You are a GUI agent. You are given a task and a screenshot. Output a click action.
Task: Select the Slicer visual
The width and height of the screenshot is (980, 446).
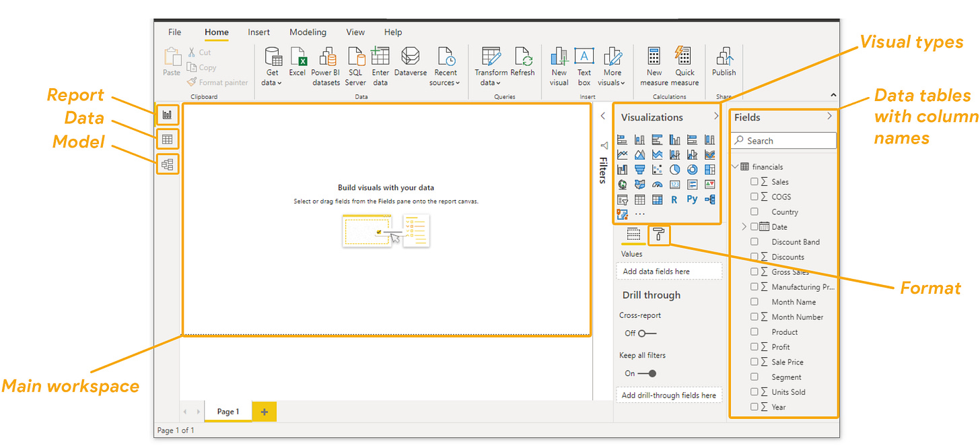click(x=622, y=199)
